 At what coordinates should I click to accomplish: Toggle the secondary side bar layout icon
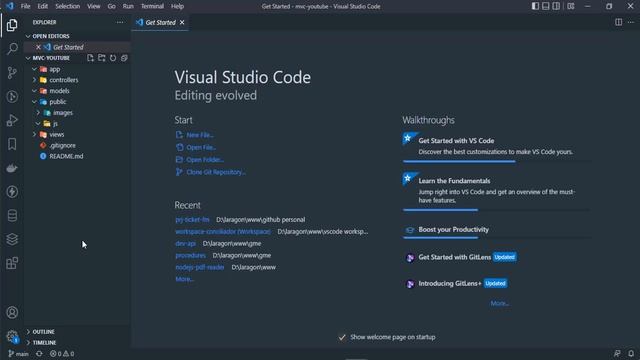556,6
